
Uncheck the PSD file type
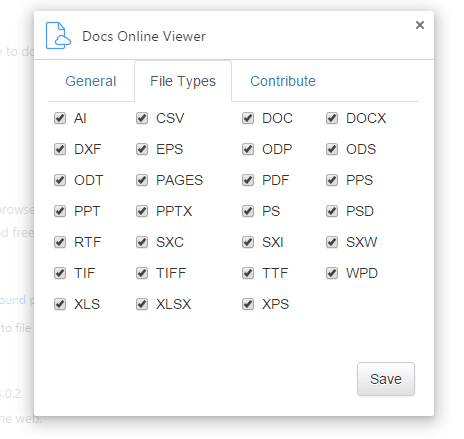tap(332, 211)
